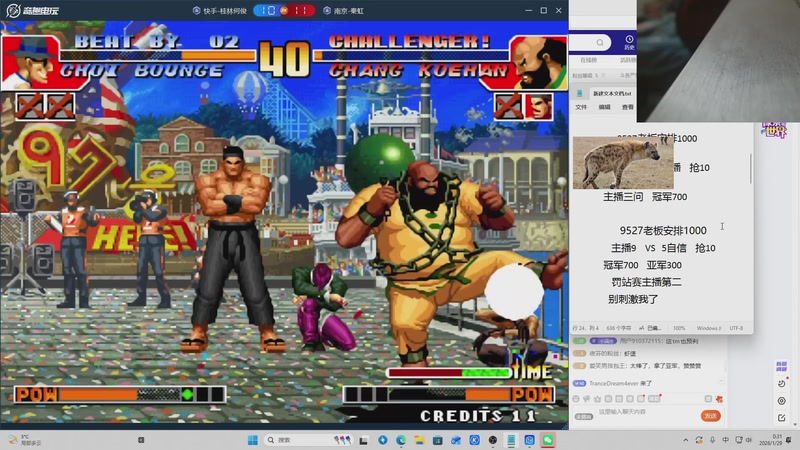Click the blue-red score indicator in title bar
This screenshot has height=450, width=800.
(284, 10)
